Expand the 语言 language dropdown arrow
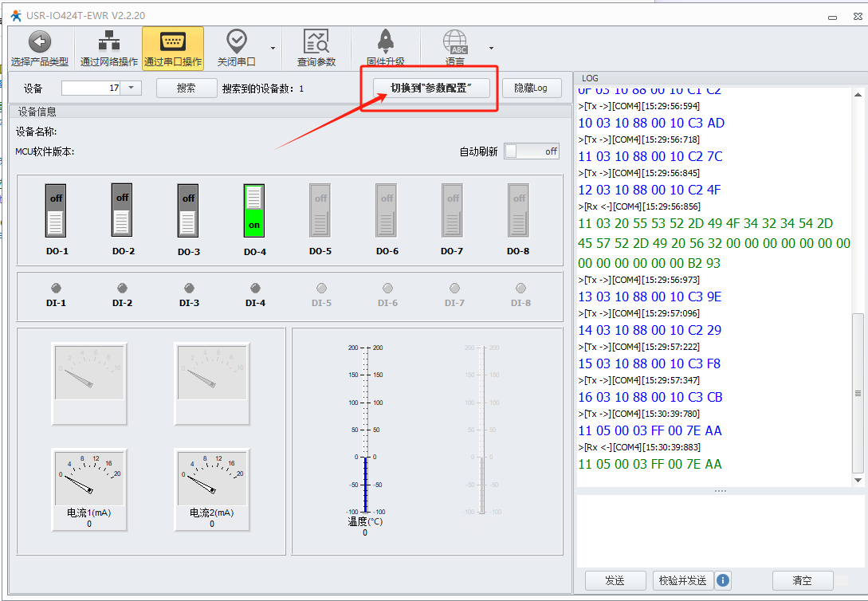This screenshot has height=601, width=868. tap(491, 48)
